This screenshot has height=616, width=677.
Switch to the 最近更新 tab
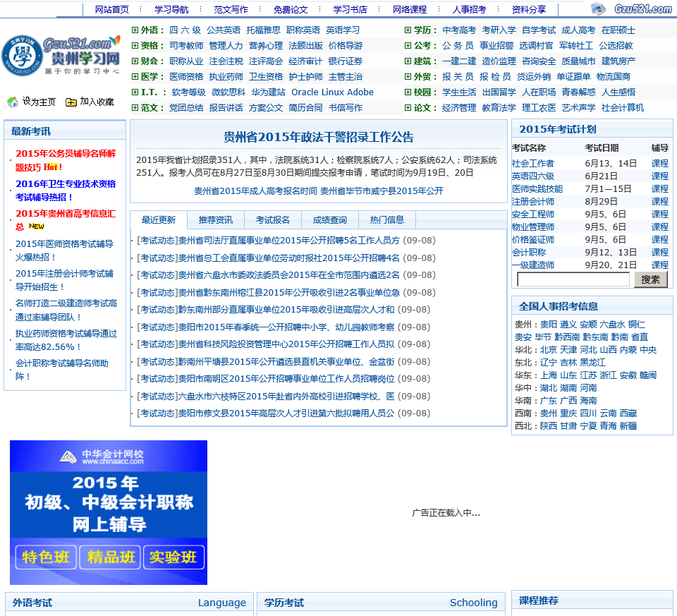(159, 220)
